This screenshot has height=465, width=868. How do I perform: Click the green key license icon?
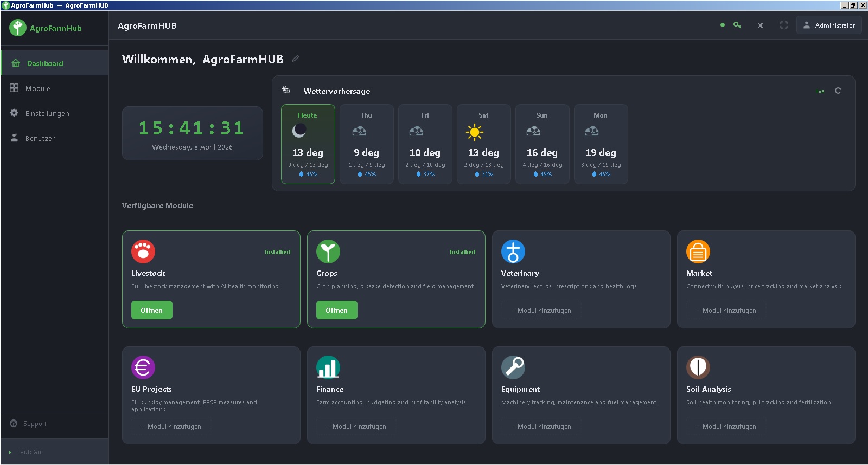pyautogui.click(x=737, y=25)
